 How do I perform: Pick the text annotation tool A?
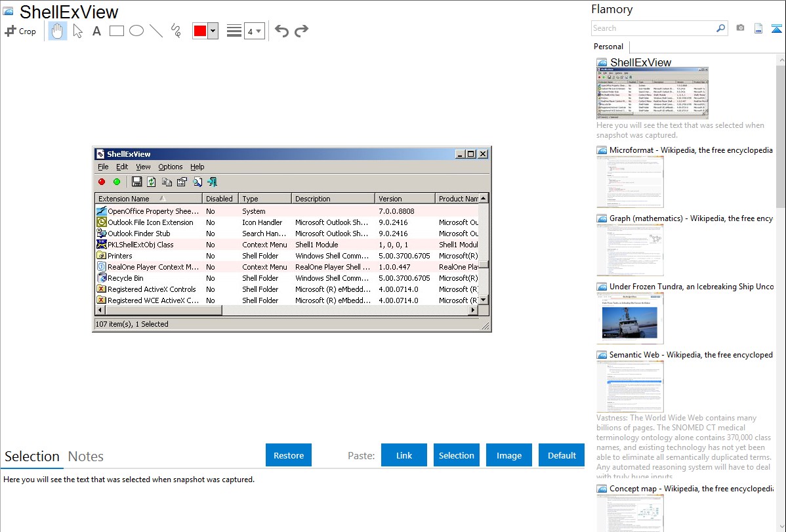[x=96, y=31]
